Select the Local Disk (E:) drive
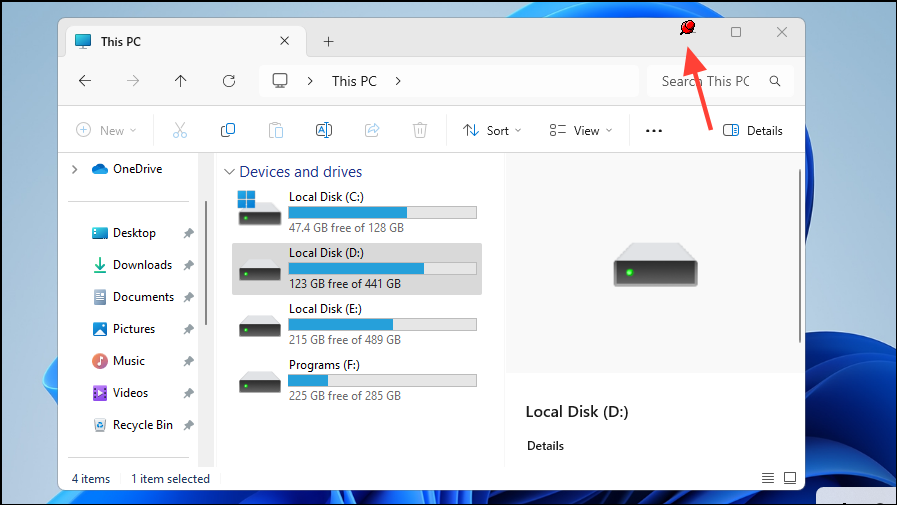 click(357, 324)
